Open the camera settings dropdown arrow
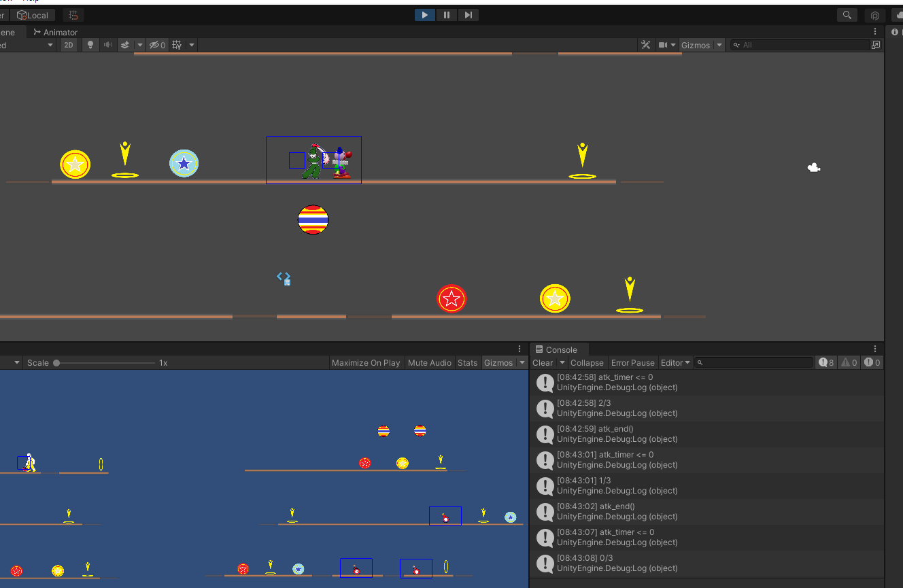Screen dimensions: 903x588 tap(673, 45)
